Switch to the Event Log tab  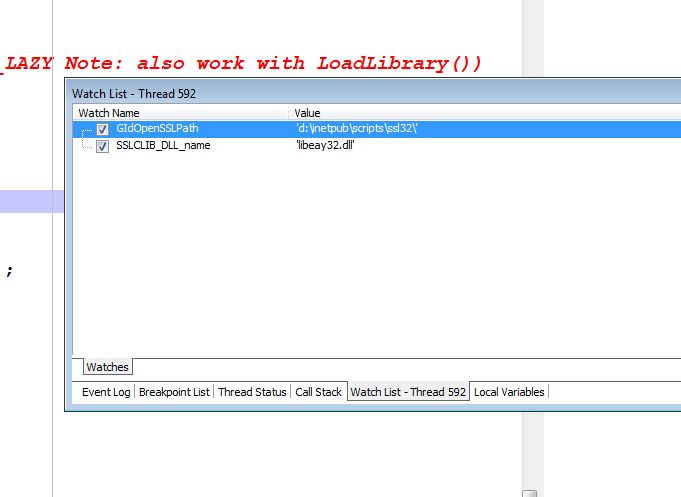tap(106, 392)
